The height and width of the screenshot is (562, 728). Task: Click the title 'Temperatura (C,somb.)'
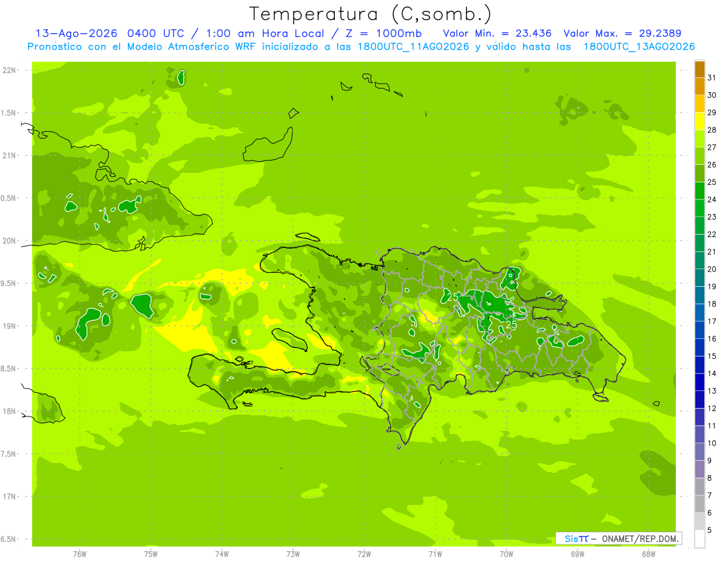(371, 15)
